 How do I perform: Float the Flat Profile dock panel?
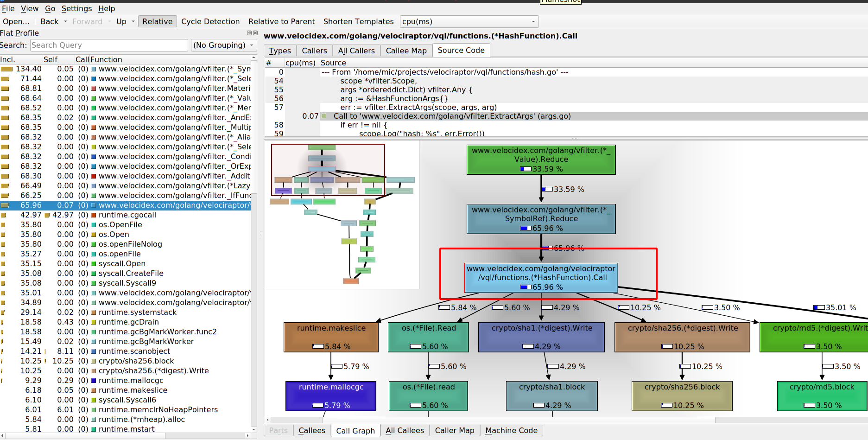tap(249, 33)
